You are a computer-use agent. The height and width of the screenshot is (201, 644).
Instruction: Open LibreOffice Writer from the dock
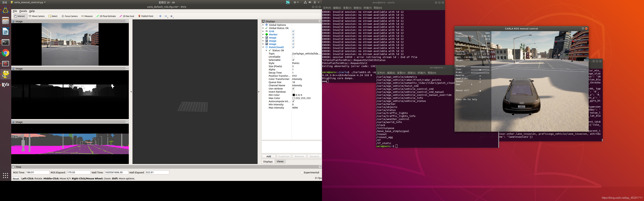point(6,31)
